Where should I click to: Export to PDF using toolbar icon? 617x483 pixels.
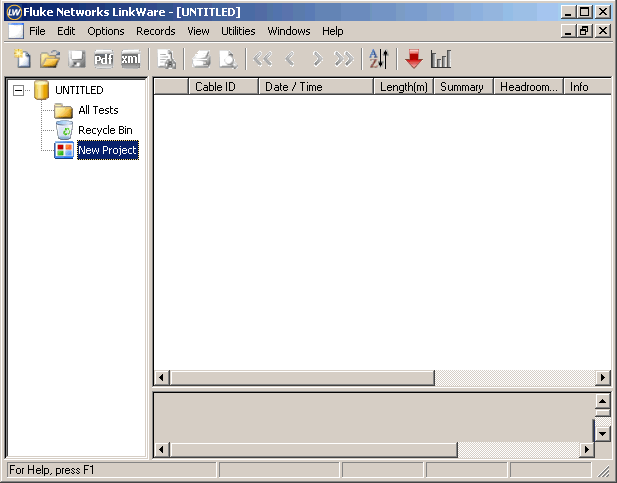point(103,59)
